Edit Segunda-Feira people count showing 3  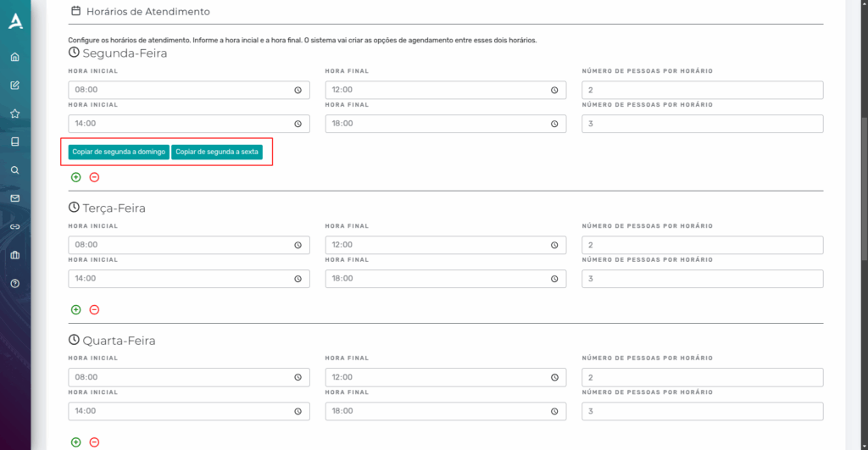pos(703,124)
